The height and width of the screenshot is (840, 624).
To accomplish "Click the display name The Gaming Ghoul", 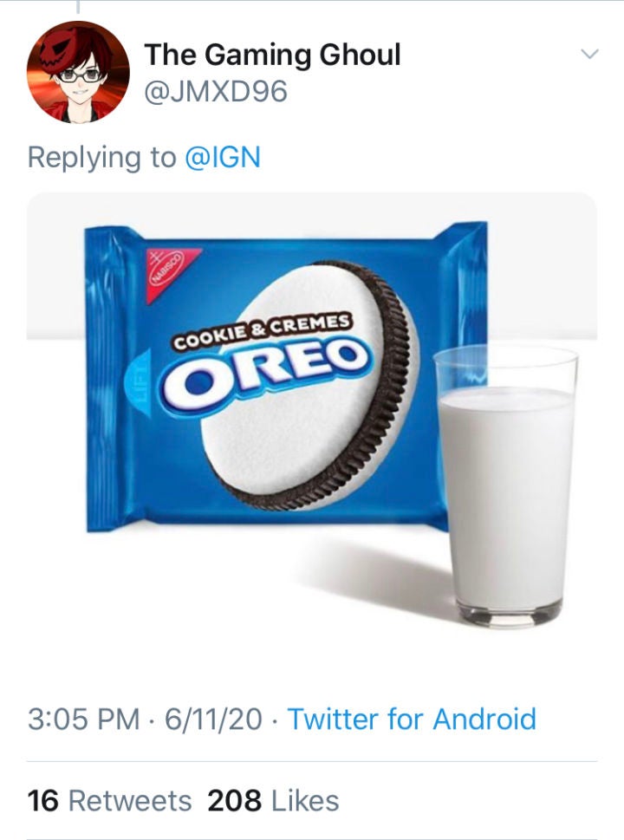I will click(x=272, y=55).
